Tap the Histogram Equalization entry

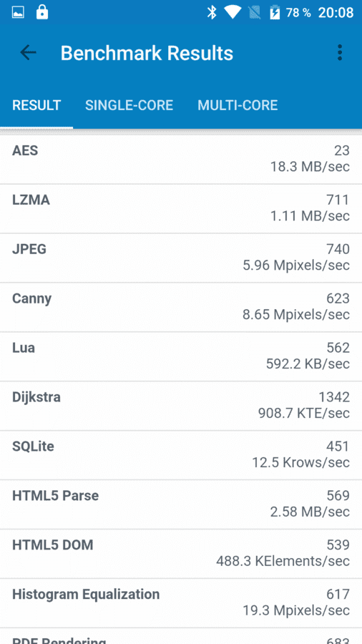coord(181,603)
